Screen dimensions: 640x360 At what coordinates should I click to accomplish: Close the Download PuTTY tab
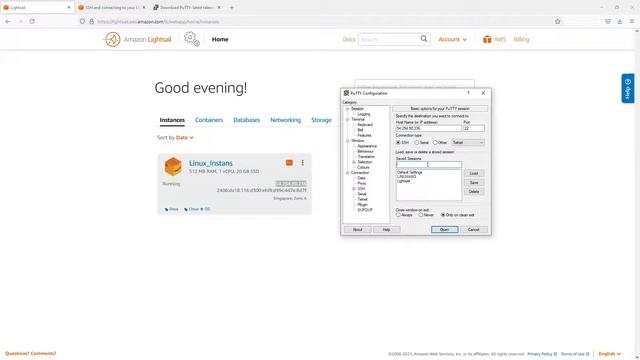(x=219, y=7)
